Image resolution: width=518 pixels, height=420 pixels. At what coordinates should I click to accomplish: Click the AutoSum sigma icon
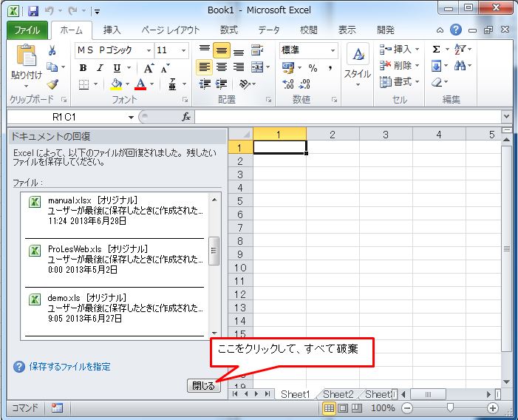point(436,50)
